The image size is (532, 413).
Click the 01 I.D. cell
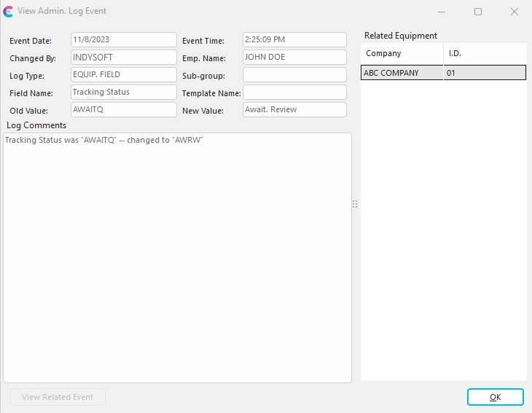[x=484, y=73]
